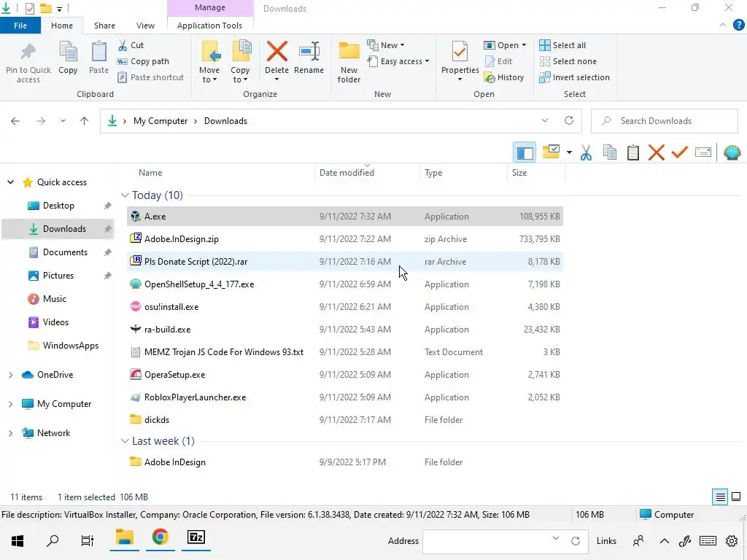Image resolution: width=747 pixels, height=560 pixels.
Task: Expand address bar history dropdown
Action: point(544,121)
